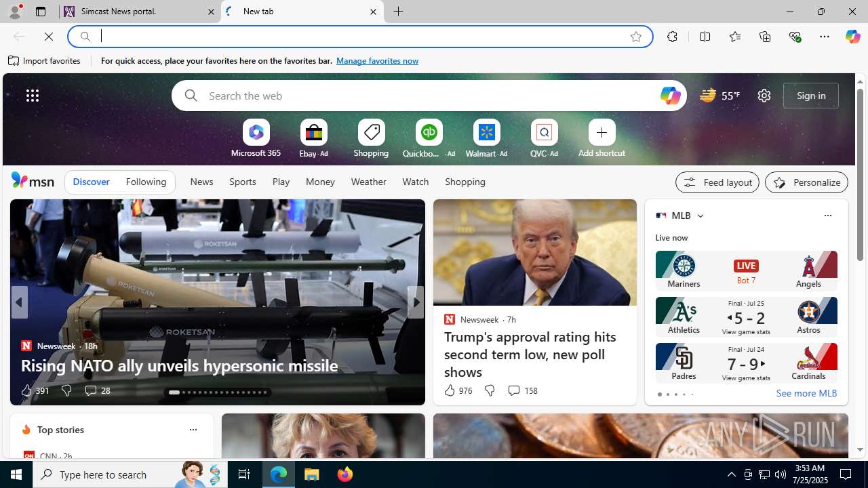Open the Play section
Image resolution: width=868 pixels, height=488 pixels.
click(281, 182)
